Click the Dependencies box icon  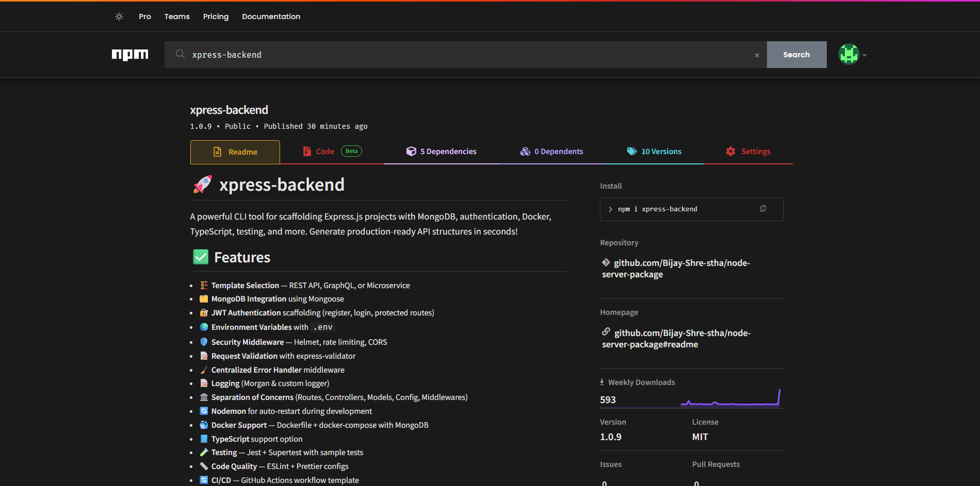(411, 151)
